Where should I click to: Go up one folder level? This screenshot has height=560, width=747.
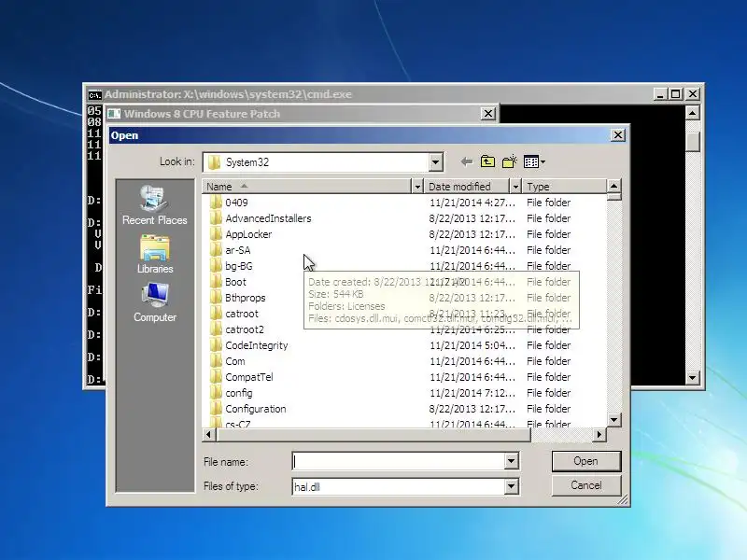(x=487, y=161)
